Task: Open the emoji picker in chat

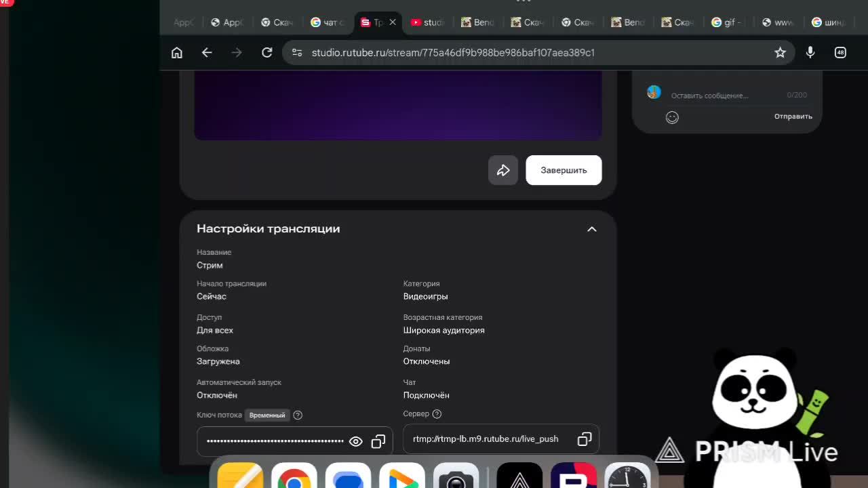Action: [x=672, y=117]
